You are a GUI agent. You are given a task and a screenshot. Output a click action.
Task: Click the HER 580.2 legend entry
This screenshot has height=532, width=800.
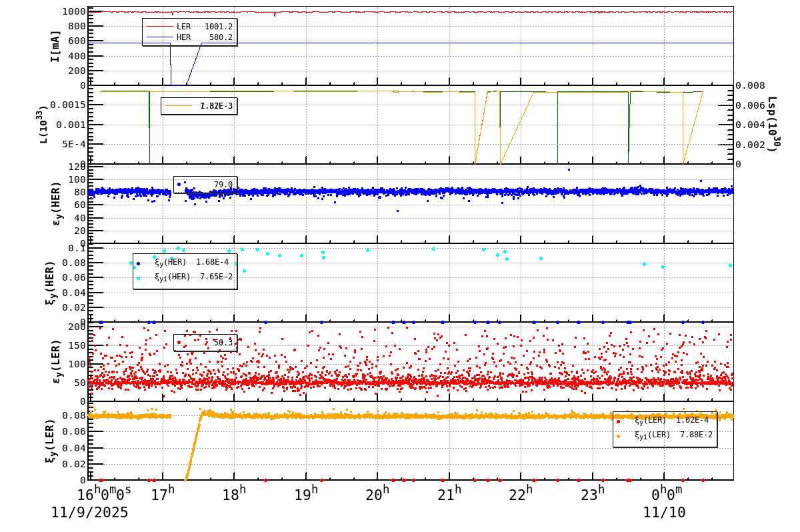click(x=189, y=37)
